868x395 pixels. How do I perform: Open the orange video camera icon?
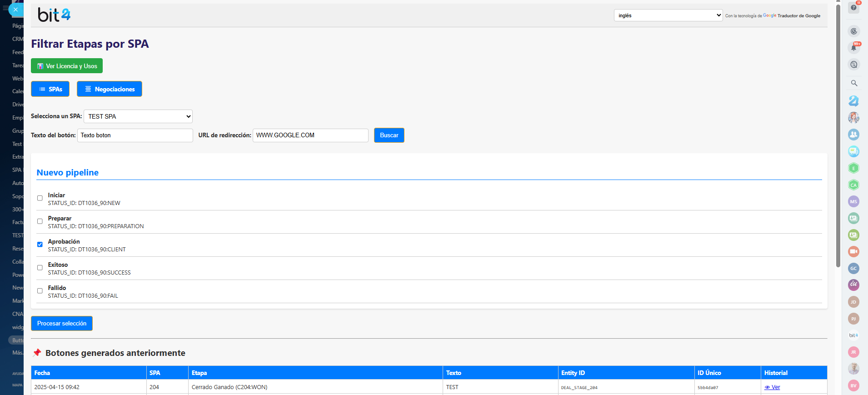(x=853, y=251)
